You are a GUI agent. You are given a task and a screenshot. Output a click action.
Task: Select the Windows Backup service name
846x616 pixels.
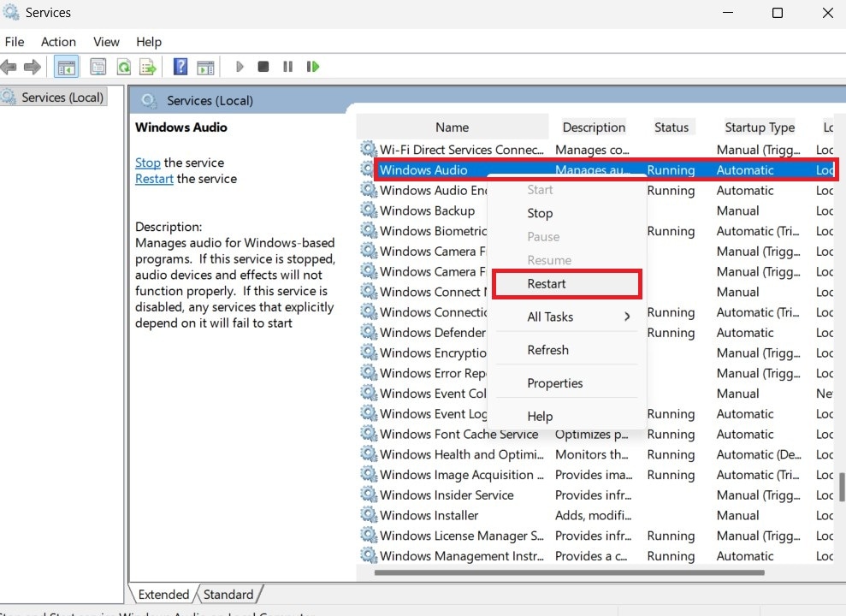tap(428, 210)
